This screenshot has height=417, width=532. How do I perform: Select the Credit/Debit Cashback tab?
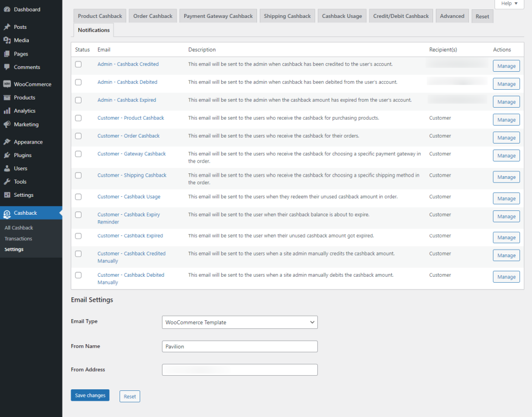[400, 16]
